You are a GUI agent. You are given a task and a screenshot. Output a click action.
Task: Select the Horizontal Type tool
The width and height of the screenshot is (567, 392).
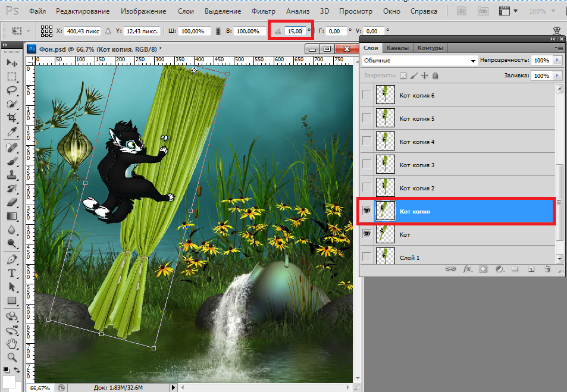pyautogui.click(x=12, y=273)
